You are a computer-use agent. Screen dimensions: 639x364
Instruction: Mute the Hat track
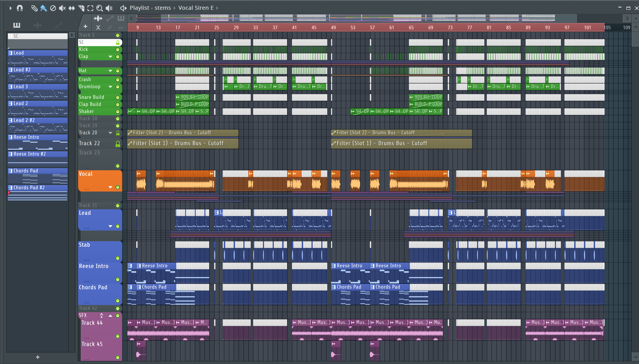pyautogui.click(x=118, y=71)
